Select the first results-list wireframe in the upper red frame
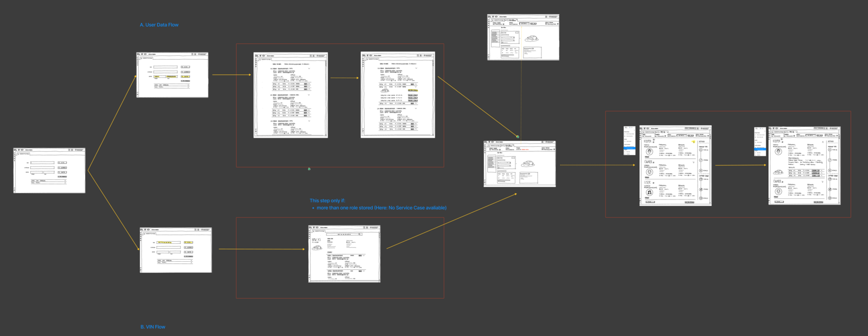The width and height of the screenshot is (868, 336). point(291,95)
